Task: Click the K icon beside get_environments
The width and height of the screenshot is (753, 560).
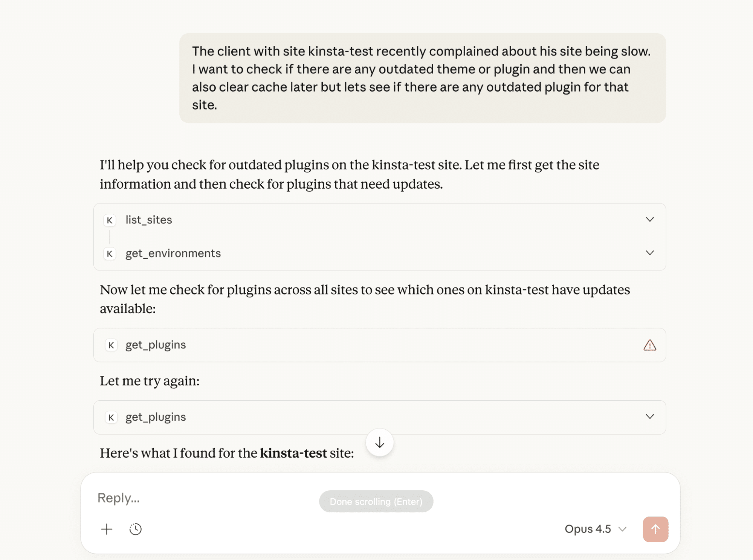Action: click(110, 253)
